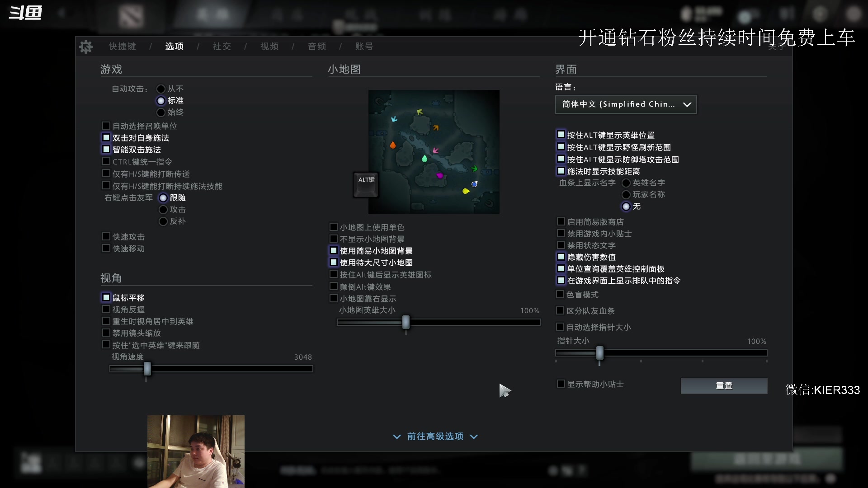This screenshot has height=488, width=868.
Task: Open the 简体中文 language dropdown
Action: pyautogui.click(x=626, y=104)
